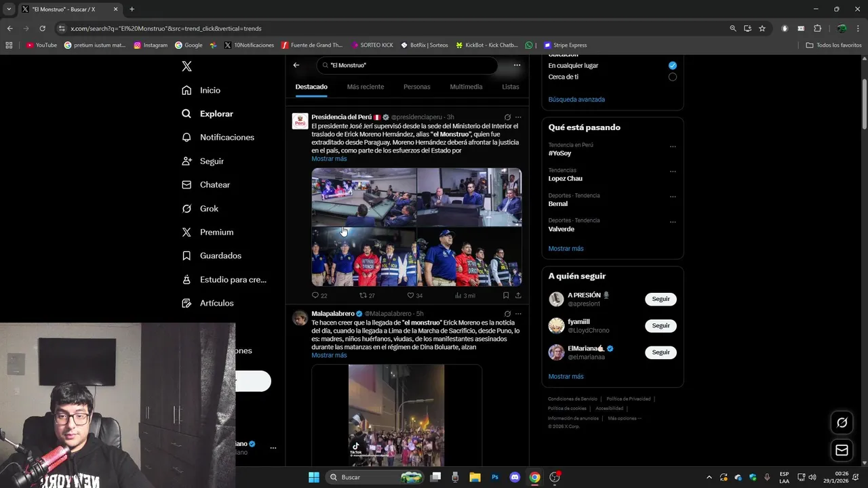Open new Chrome tab
Image resolution: width=868 pixels, height=488 pixels.
click(x=132, y=9)
